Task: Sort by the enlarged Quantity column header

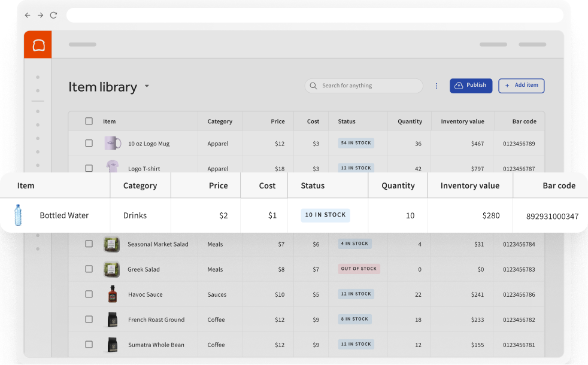Action: coord(398,185)
